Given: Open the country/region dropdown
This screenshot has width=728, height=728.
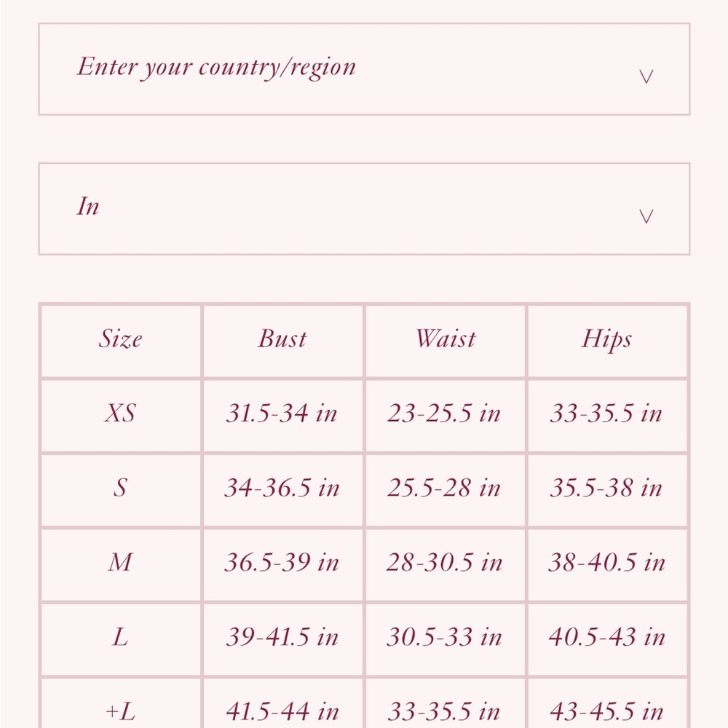Looking at the screenshot, I should [x=364, y=68].
